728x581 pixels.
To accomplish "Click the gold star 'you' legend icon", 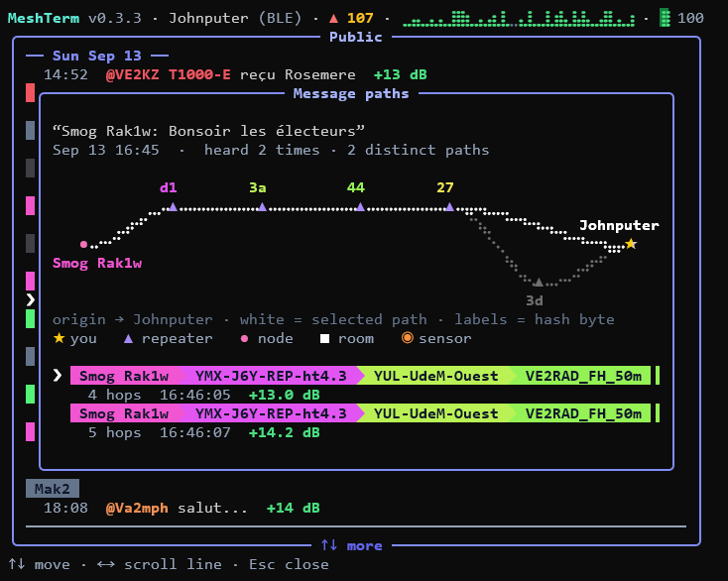I will coord(59,338).
